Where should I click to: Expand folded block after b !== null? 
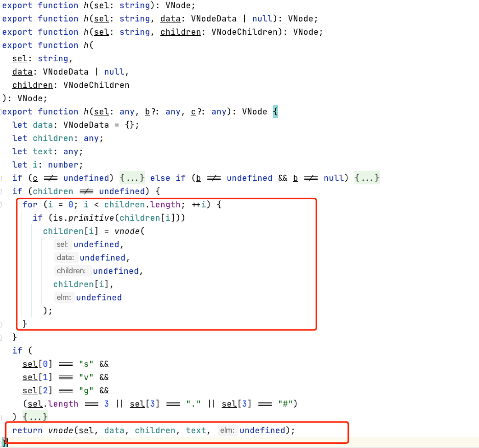tap(367, 178)
